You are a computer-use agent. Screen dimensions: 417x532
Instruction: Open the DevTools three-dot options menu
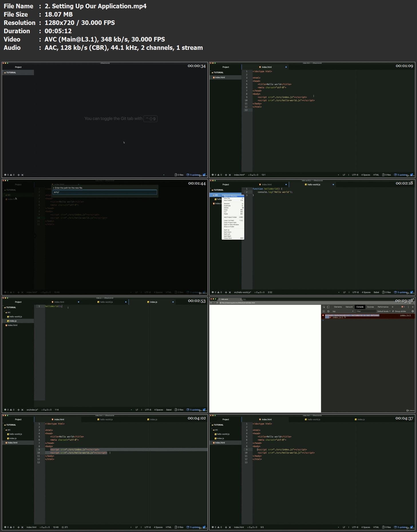coord(408,307)
